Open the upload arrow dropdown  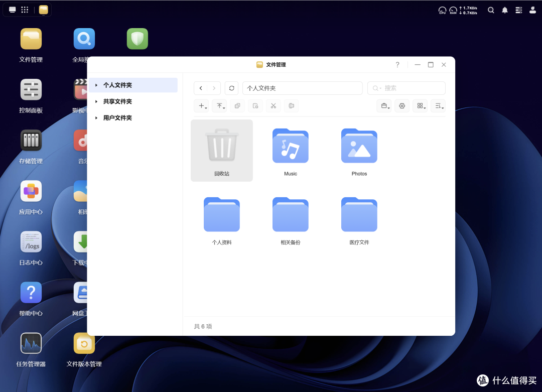(x=219, y=106)
